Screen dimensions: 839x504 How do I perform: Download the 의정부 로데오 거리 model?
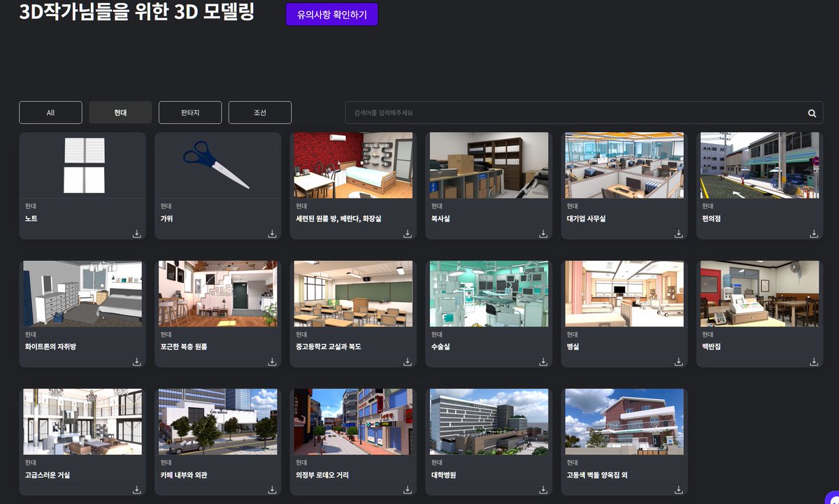tap(408, 490)
